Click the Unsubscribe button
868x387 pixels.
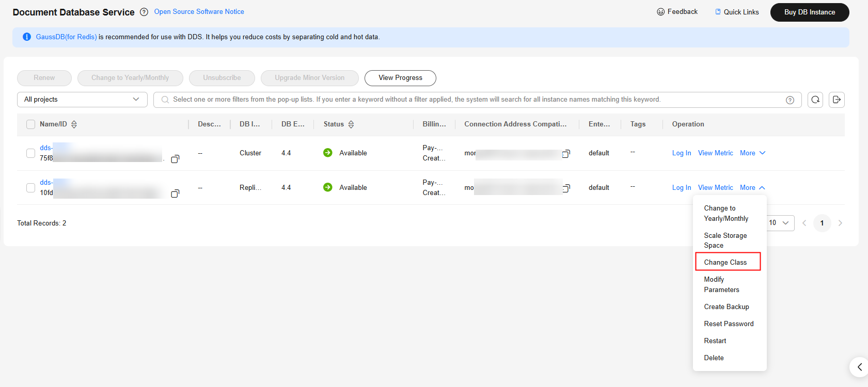click(222, 78)
